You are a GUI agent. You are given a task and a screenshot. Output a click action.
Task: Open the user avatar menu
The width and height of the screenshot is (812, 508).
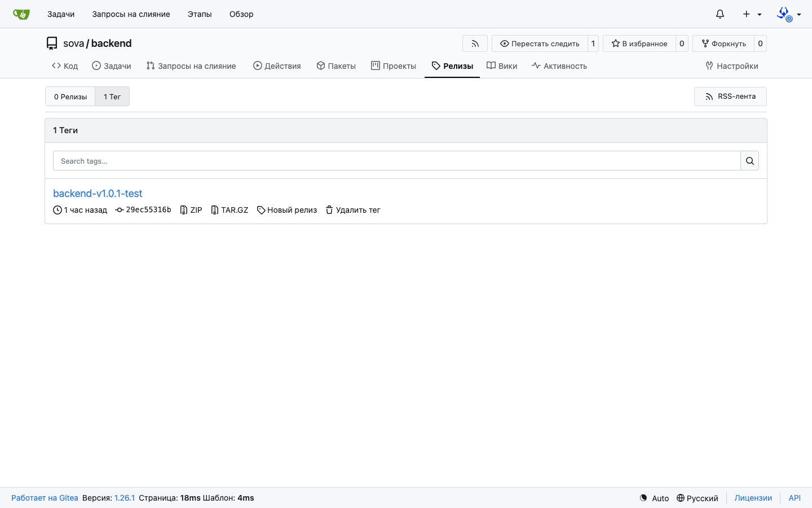click(789, 14)
